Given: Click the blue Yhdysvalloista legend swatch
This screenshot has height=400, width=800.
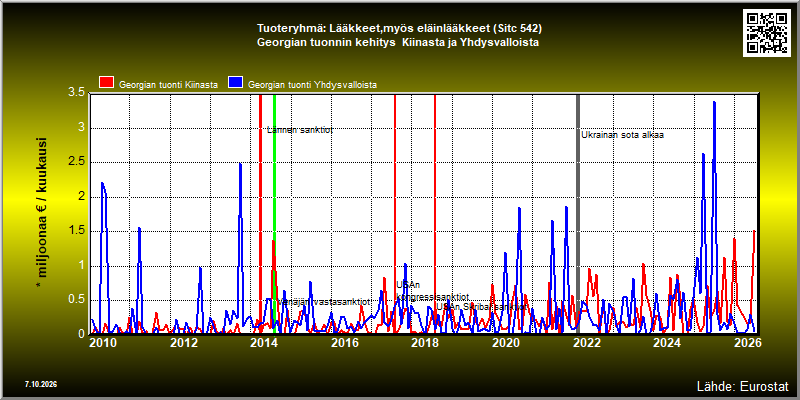Looking at the screenshot, I should pos(236,83).
